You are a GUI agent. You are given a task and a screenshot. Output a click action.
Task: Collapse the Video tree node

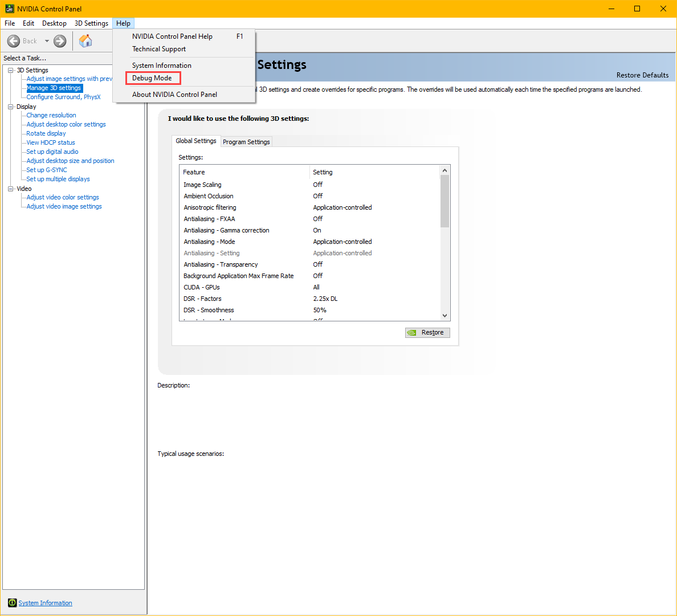[11, 189]
